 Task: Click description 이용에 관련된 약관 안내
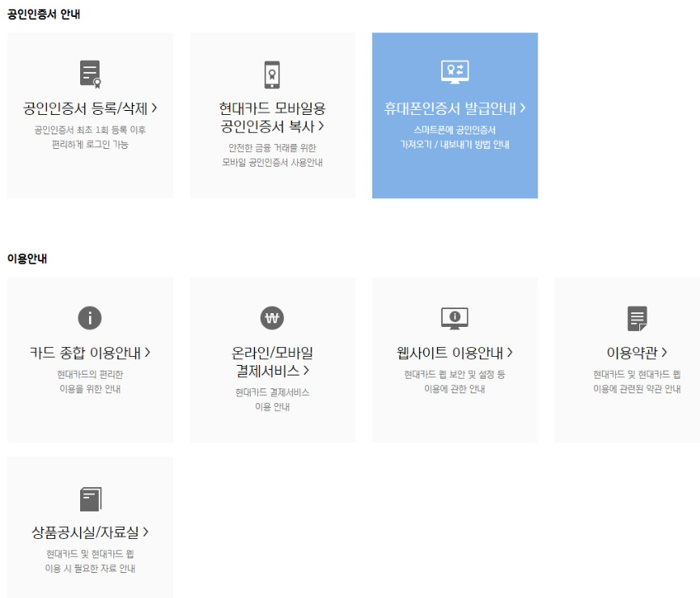click(x=637, y=388)
